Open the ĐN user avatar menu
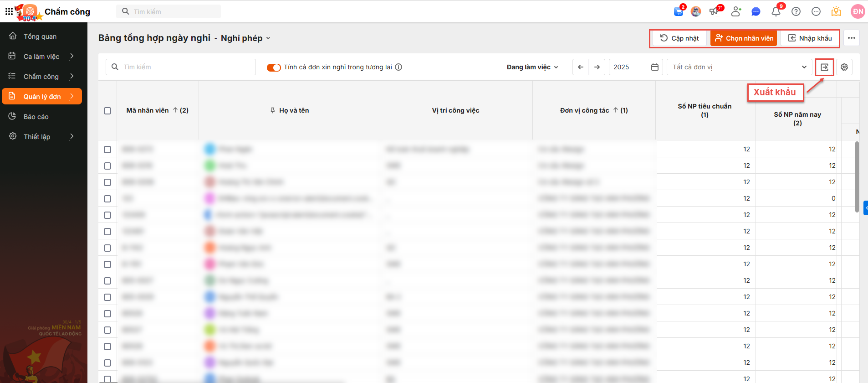868x383 pixels. 858,11
